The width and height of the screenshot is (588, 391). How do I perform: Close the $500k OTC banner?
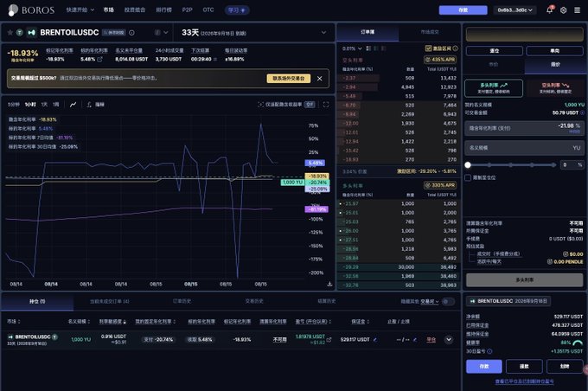319,79
